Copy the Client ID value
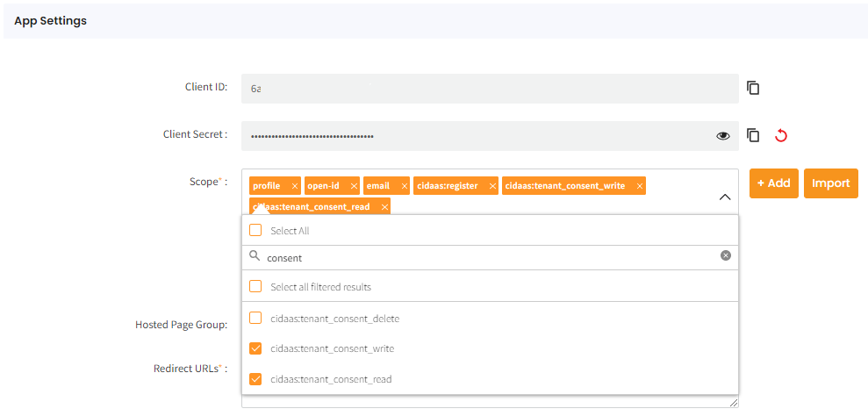Image resolution: width=868 pixels, height=416 pixels. tap(753, 88)
